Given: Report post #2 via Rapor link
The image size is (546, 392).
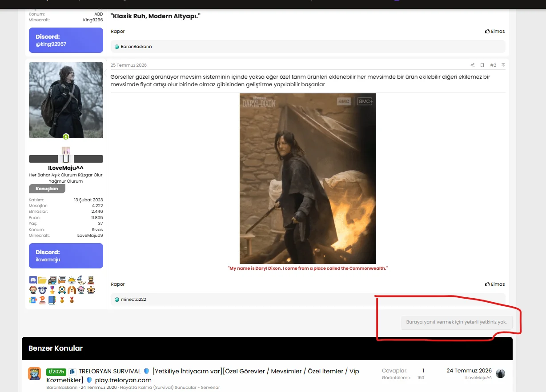Looking at the screenshot, I should pos(118,284).
